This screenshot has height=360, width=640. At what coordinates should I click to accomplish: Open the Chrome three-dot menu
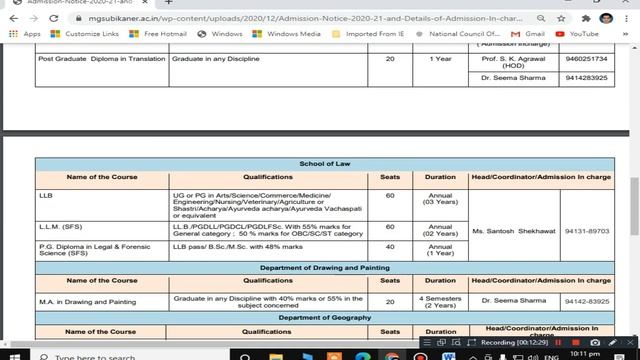(626, 19)
